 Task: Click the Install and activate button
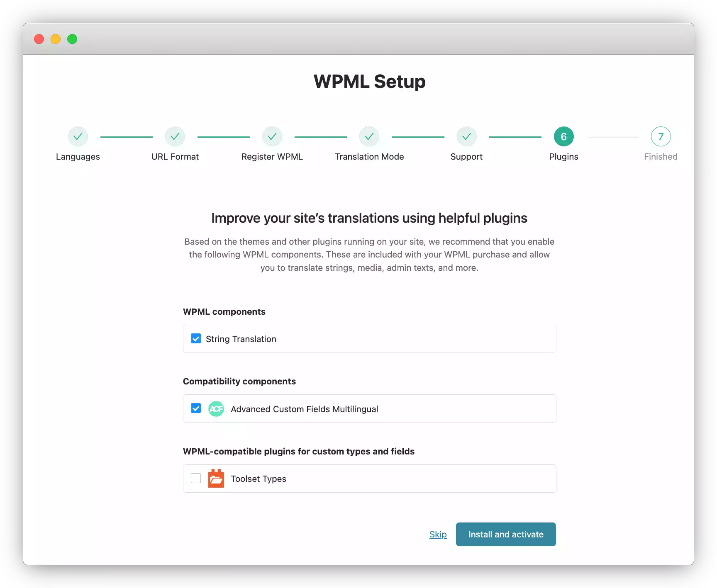(506, 534)
